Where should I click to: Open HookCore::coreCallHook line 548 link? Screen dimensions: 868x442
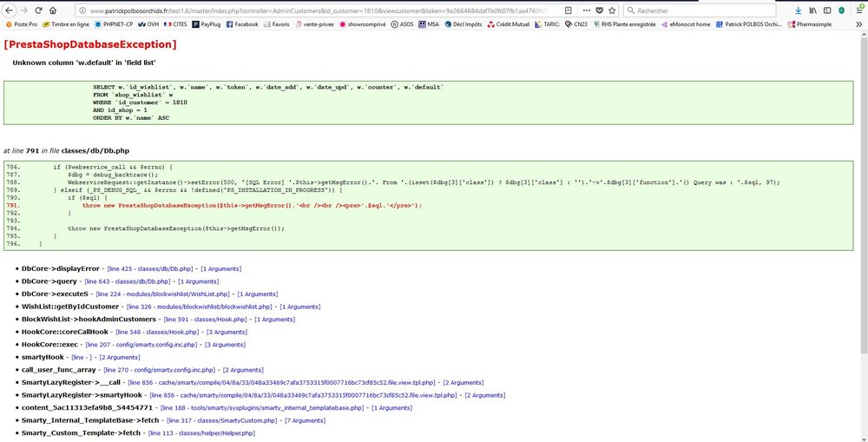pos(157,333)
